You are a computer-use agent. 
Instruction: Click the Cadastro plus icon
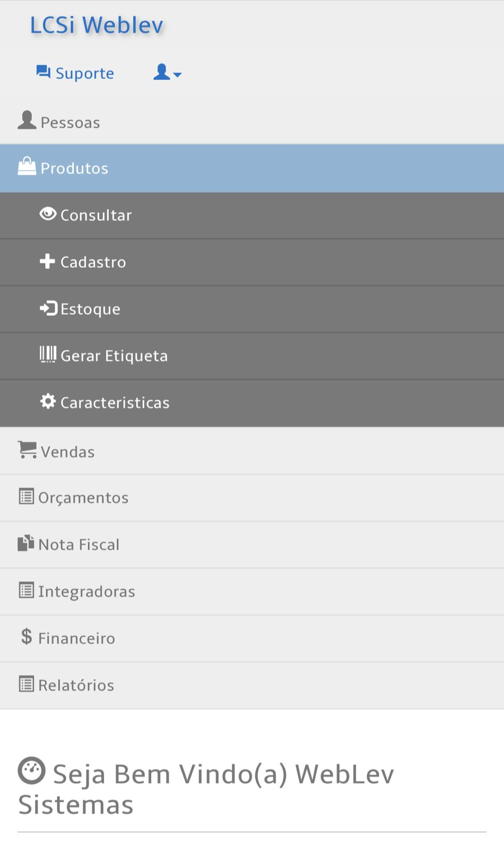click(47, 261)
